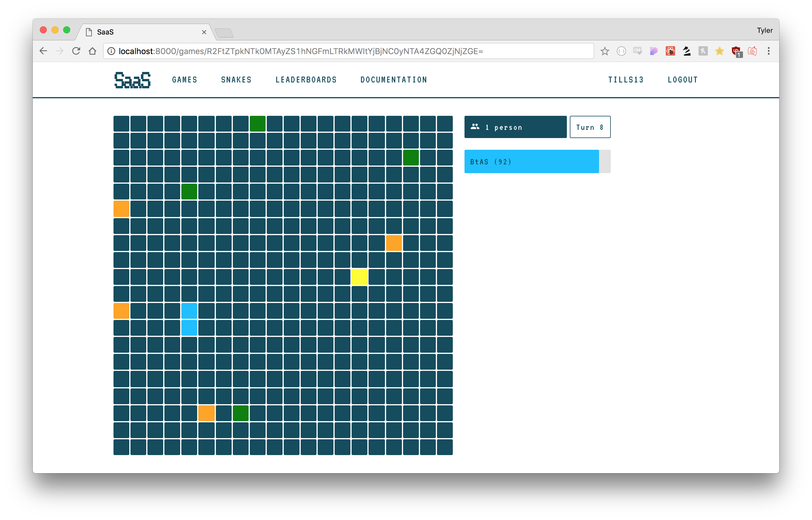Click the uBlock Origin shield extension icon
This screenshot has height=520, width=812.
[x=736, y=51]
